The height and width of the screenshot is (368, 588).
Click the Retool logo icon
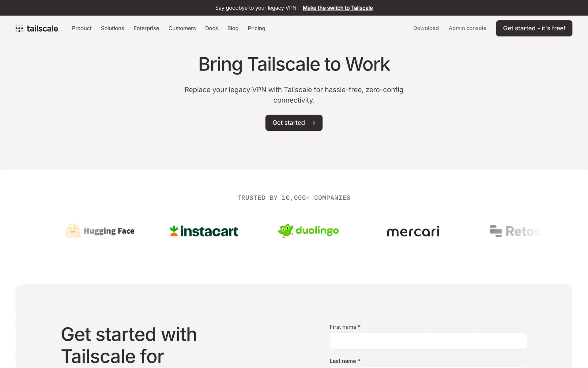click(496, 231)
